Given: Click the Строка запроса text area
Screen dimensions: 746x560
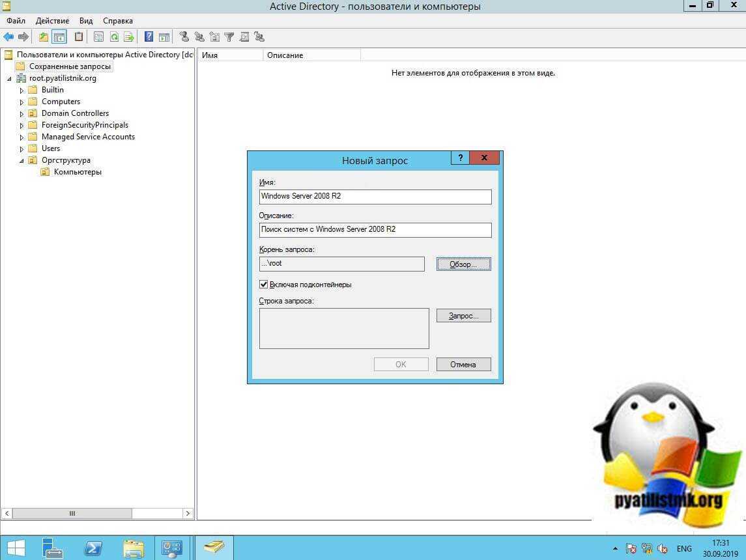Looking at the screenshot, I should click(344, 328).
